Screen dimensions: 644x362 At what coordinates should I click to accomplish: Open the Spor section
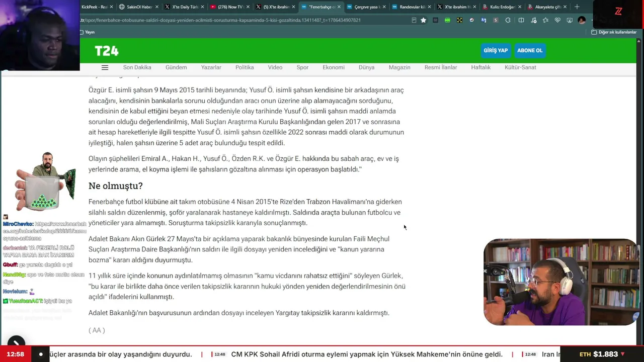[302, 67]
